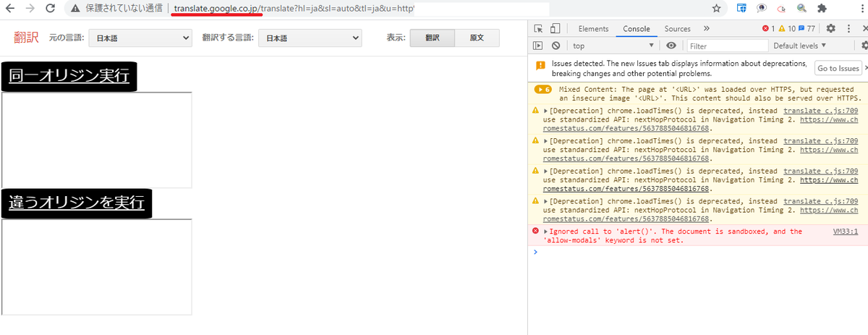Open the target language dropdown (翻訳する言語)
Viewport: 868px width, 335px height.
pyautogui.click(x=310, y=38)
